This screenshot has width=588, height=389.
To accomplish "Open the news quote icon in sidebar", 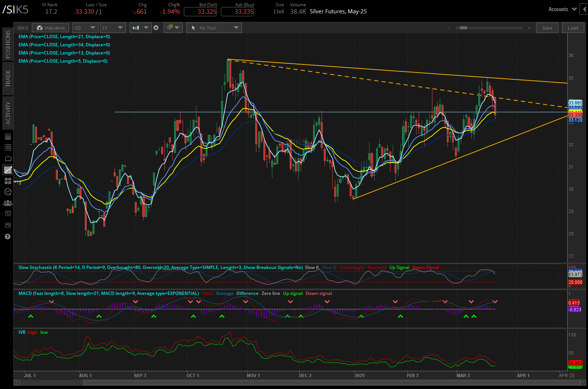I will [x=8, y=136].
